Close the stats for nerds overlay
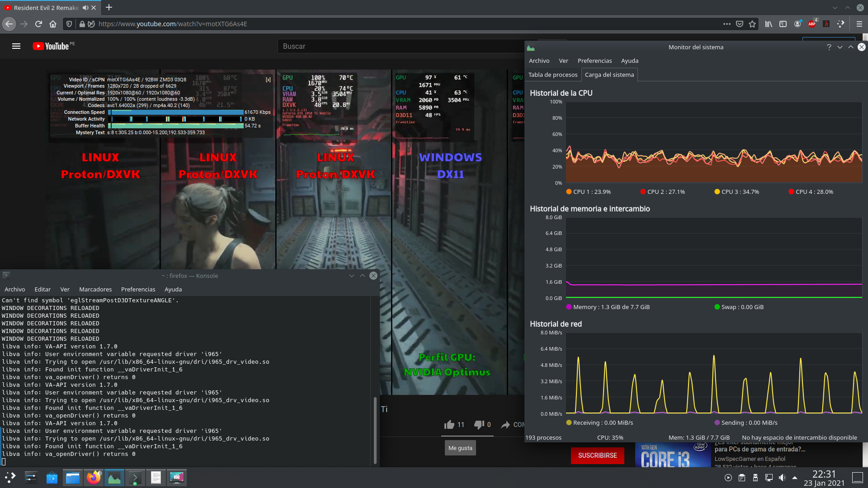The height and width of the screenshot is (488, 868). click(x=268, y=80)
